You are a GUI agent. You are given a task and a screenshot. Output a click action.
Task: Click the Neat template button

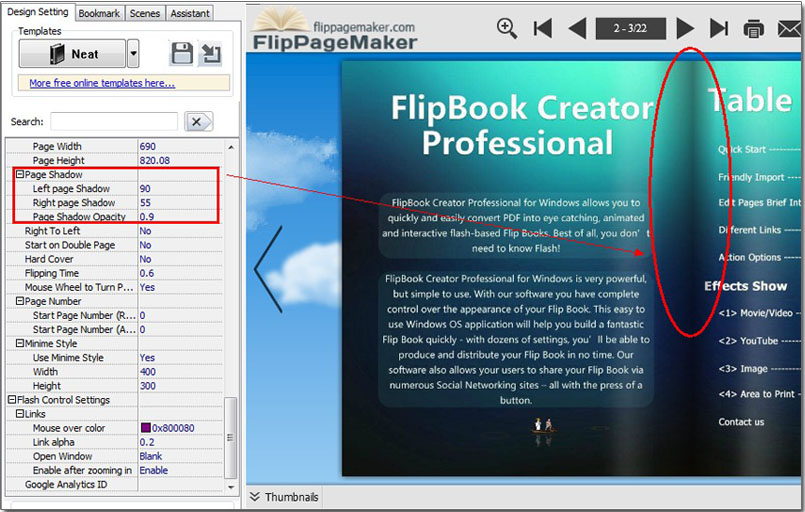72,53
